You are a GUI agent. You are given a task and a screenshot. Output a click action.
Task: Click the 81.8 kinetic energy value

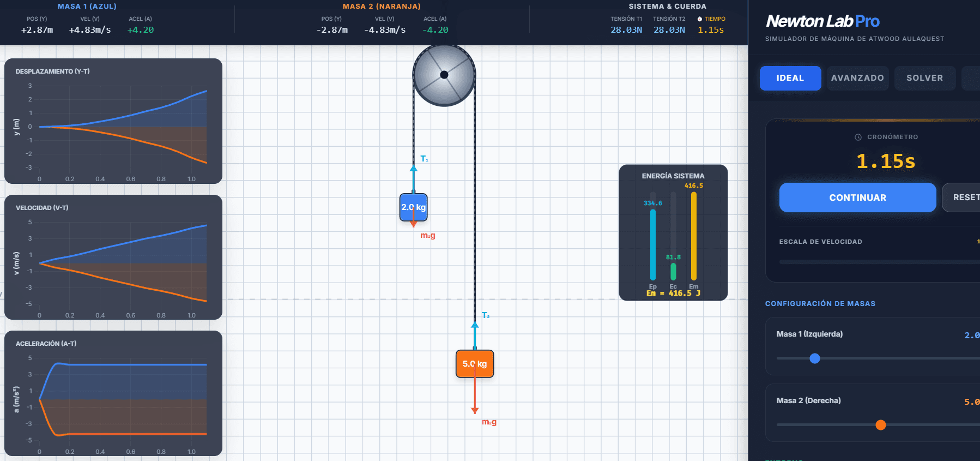click(673, 258)
